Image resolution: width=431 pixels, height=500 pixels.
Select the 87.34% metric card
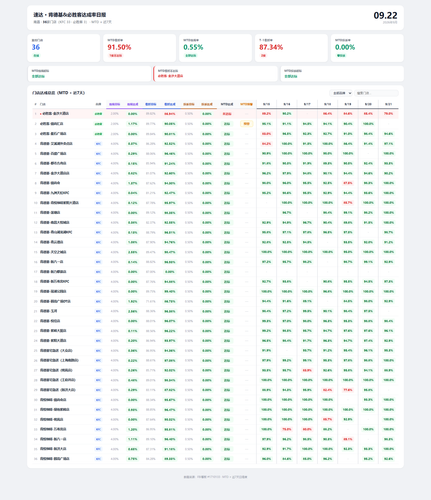pyautogui.click(x=291, y=48)
